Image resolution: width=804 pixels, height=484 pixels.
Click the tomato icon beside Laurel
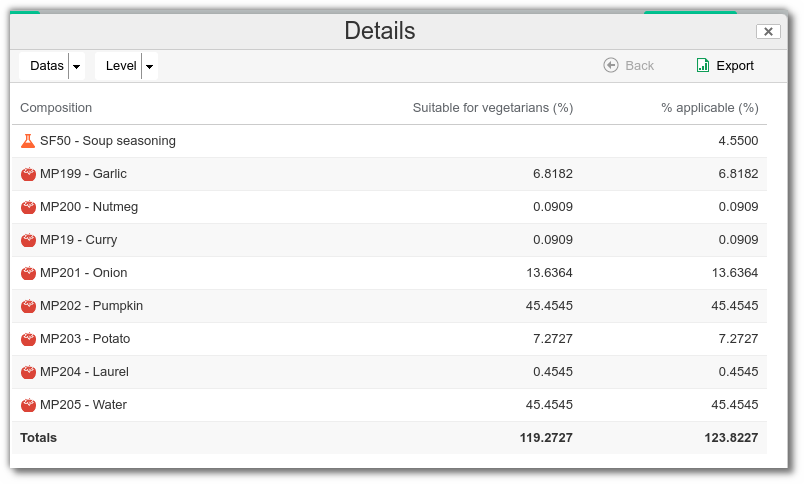[28, 372]
